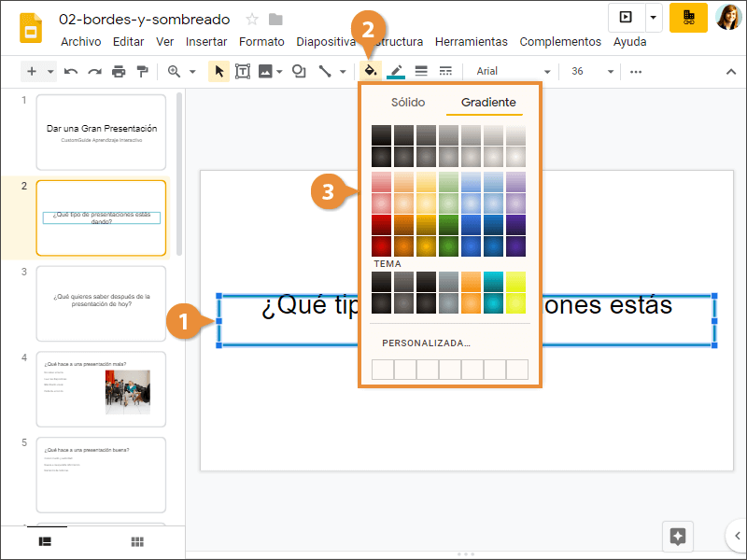This screenshot has width=747, height=560.
Task: Open the Formato menu
Action: coord(261,42)
